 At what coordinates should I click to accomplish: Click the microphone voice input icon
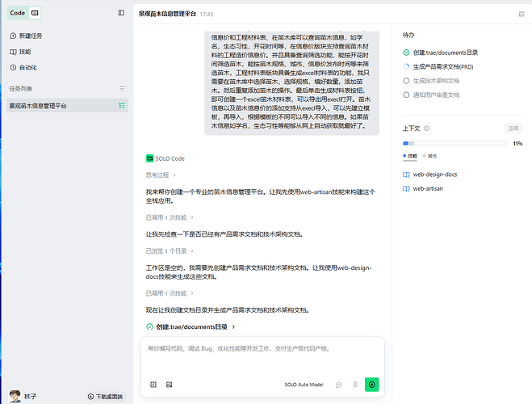click(x=355, y=385)
